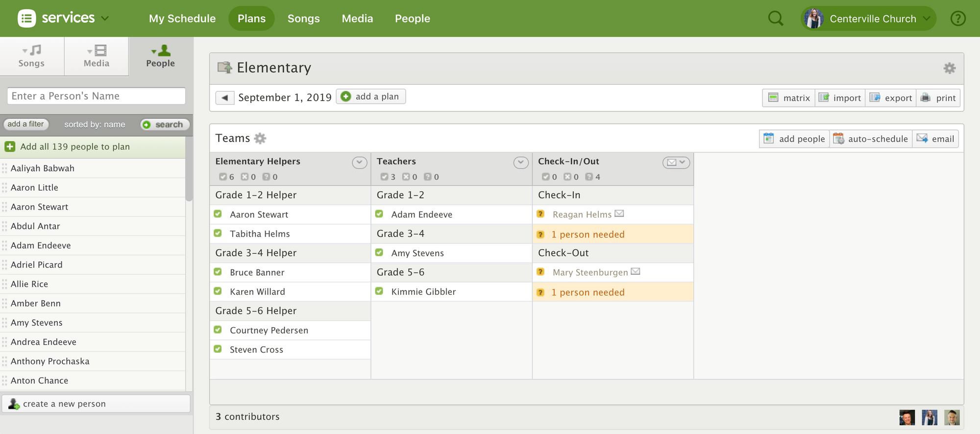Click envelope icon next to Reagan Helms
The image size is (980, 434).
(619, 214)
